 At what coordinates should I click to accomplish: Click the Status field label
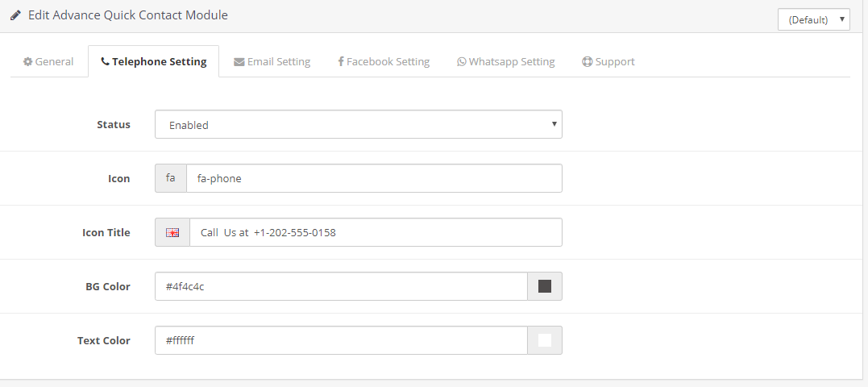[x=114, y=125]
